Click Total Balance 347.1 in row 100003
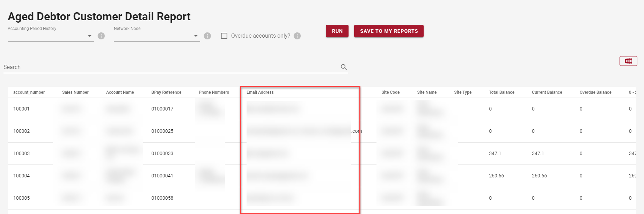Viewport: 644px width, 214px height. click(x=495, y=153)
